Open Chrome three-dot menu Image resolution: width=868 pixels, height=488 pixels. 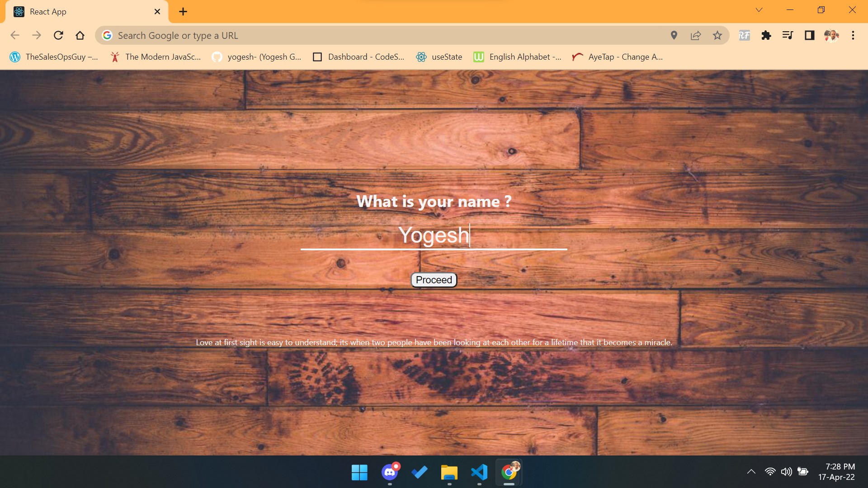(x=853, y=35)
